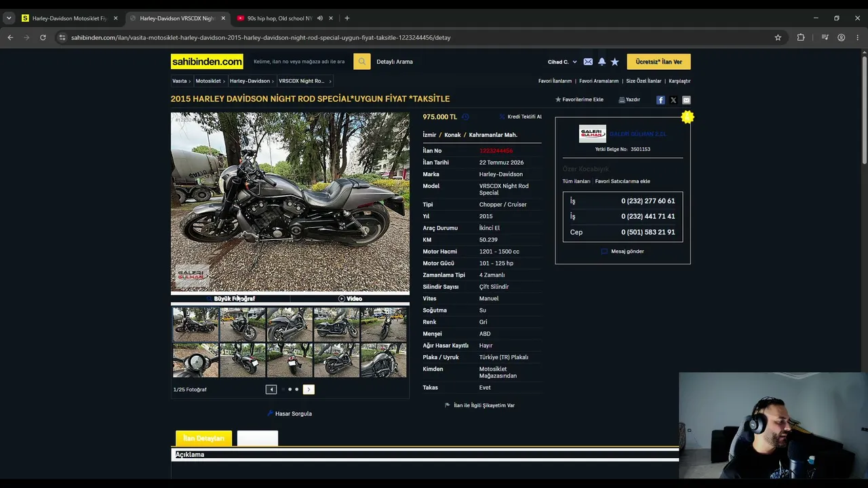This screenshot has height=488, width=868.
Task: Click the yellow search magnifier button
Action: point(361,62)
